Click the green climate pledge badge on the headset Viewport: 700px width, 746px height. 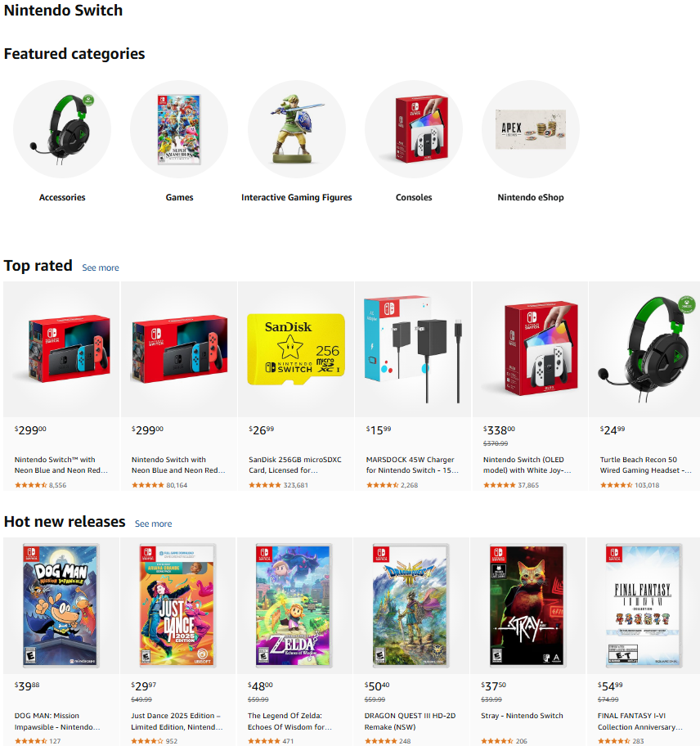688,304
